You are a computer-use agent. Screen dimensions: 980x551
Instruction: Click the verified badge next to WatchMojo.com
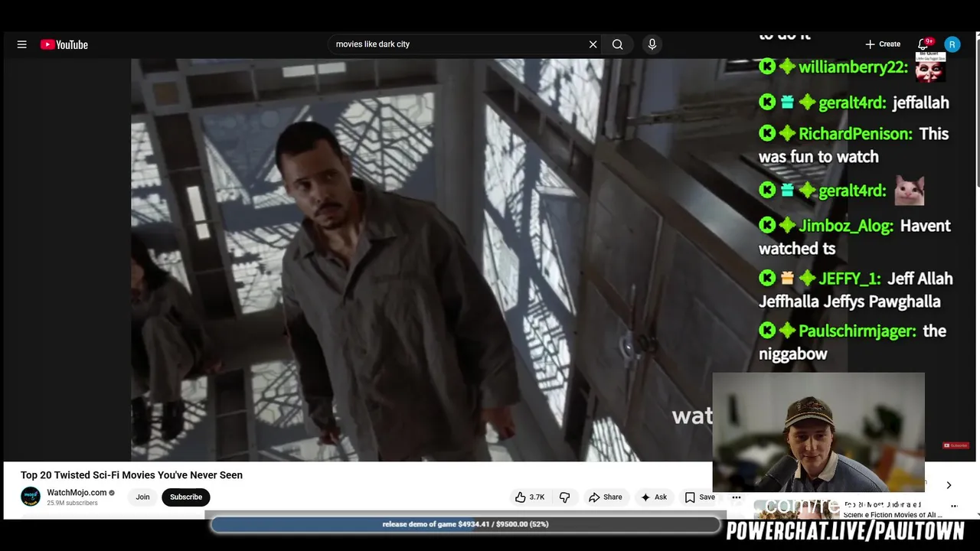(112, 493)
